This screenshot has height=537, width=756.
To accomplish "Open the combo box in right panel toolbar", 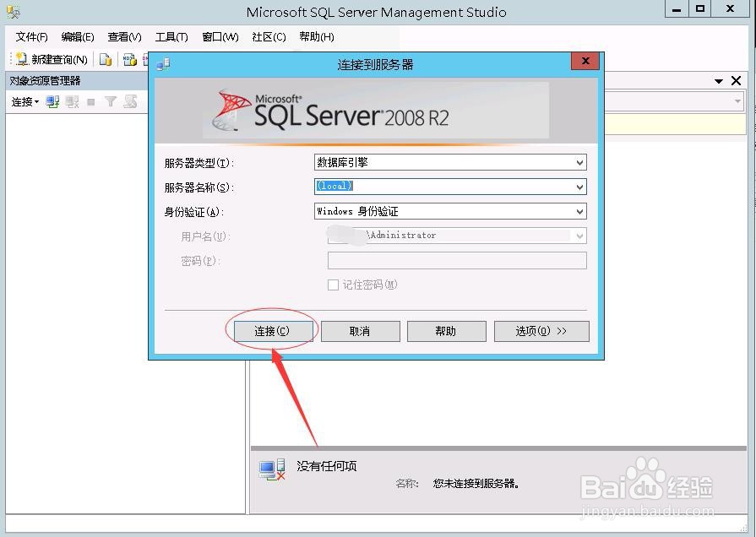I will point(737,101).
